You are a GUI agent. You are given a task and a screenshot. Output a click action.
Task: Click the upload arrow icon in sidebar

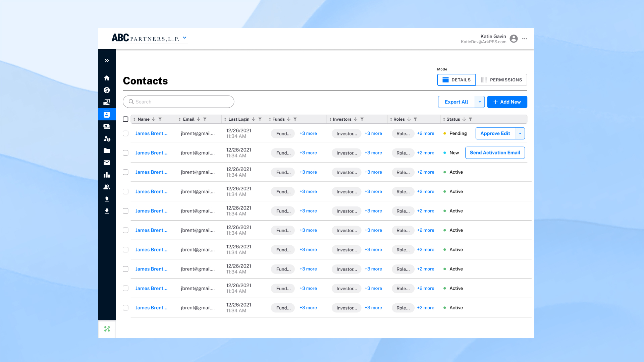click(x=107, y=199)
